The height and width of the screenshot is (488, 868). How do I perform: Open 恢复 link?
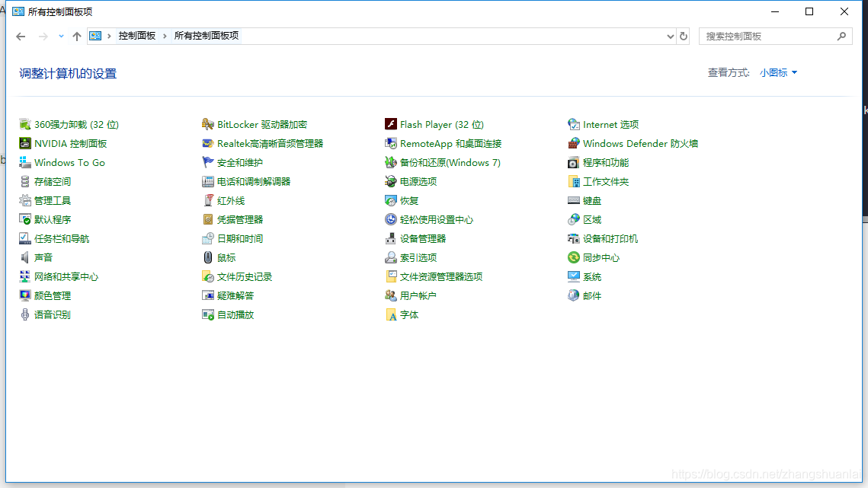(x=409, y=200)
